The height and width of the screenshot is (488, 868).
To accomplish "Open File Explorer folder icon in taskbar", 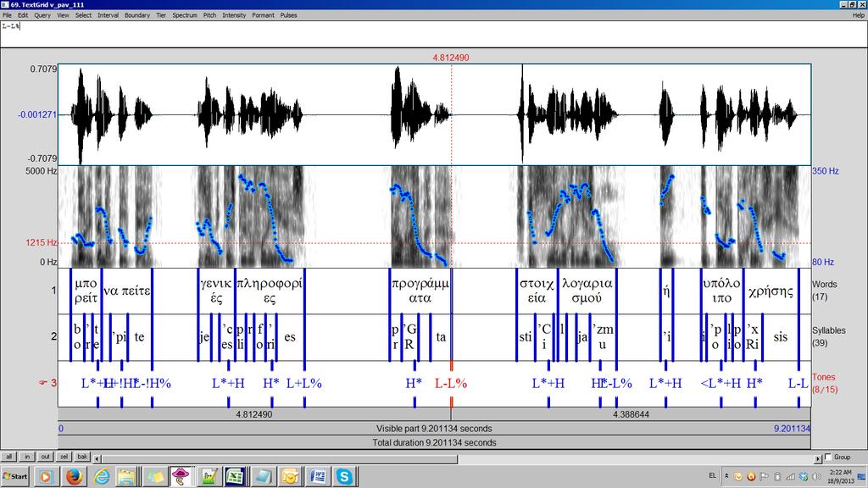I will [127, 476].
